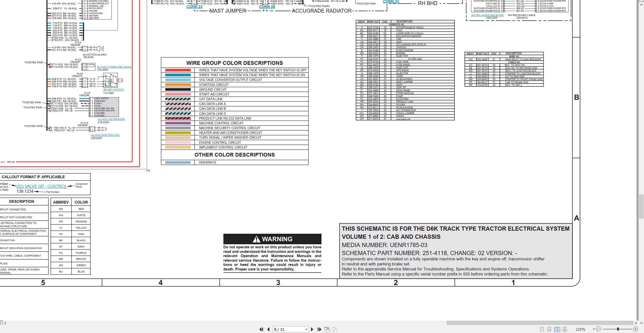Image resolution: width=644 pixels, height=333 pixels.
Task: Click the zoom in plus icon
Action: (x=636, y=329)
